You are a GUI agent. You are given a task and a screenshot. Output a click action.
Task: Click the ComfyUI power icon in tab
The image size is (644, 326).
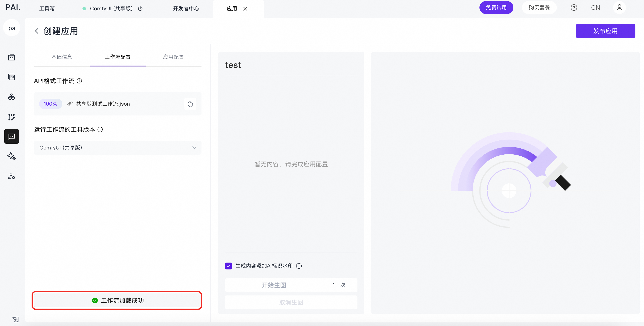[140, 9]
